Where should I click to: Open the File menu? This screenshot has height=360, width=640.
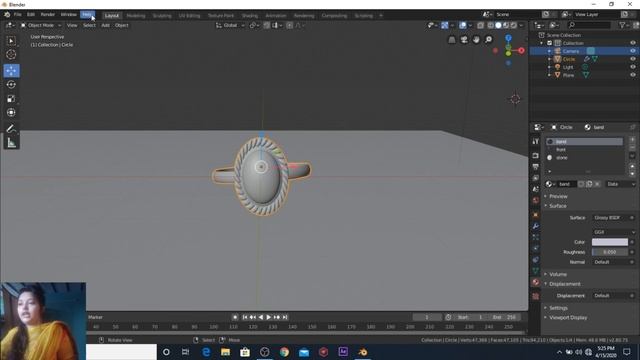point(18,15)
